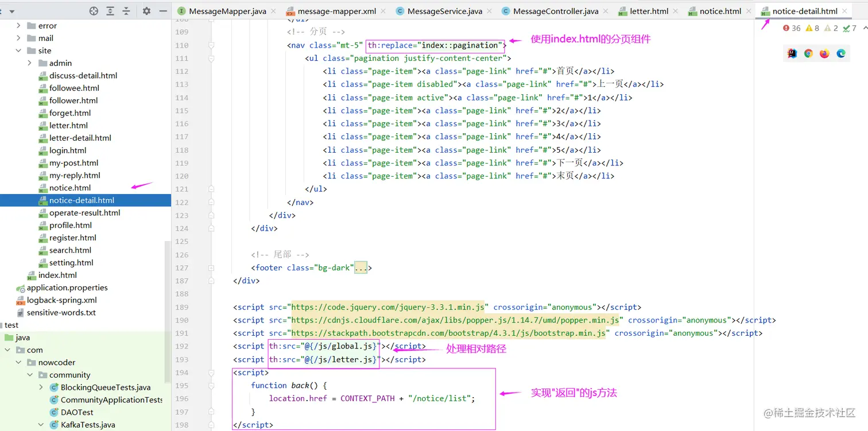Collapse the nowcoder package chevron
Image resolution: width=868 pixels, height=431 pixels.
tap(18, 363)
